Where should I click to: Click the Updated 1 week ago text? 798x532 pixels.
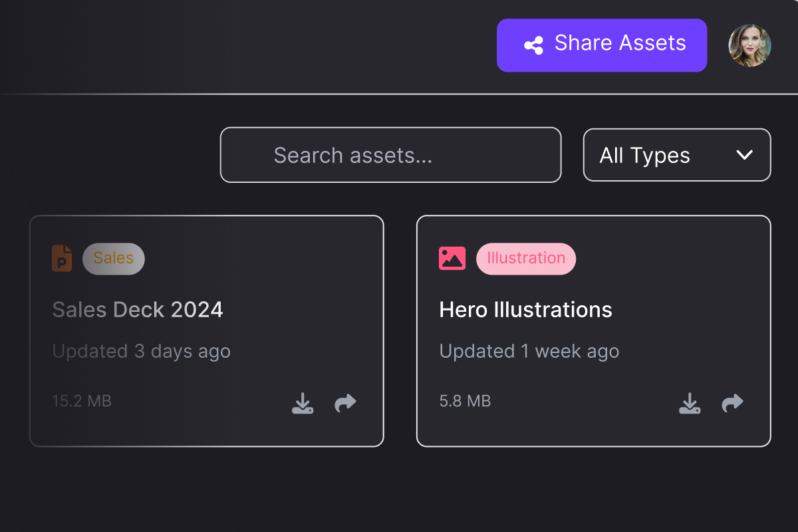click(529, 352)
